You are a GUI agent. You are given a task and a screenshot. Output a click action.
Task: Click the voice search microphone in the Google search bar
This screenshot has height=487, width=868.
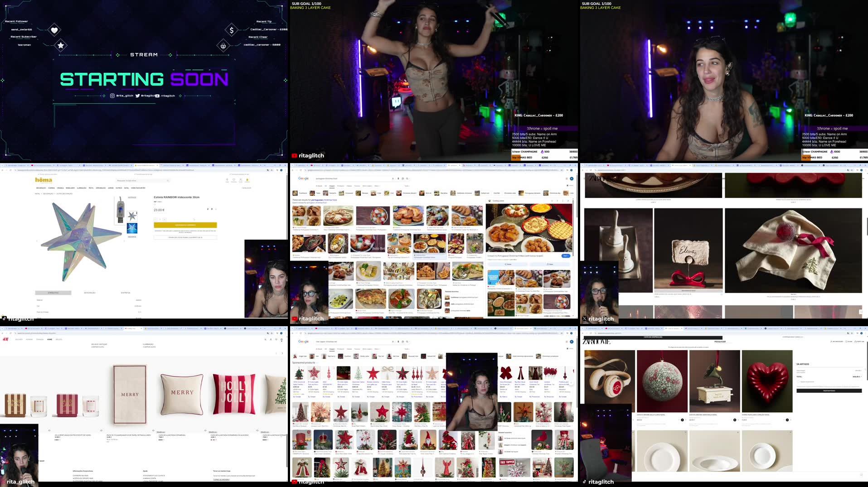click(x=398, y=178)
